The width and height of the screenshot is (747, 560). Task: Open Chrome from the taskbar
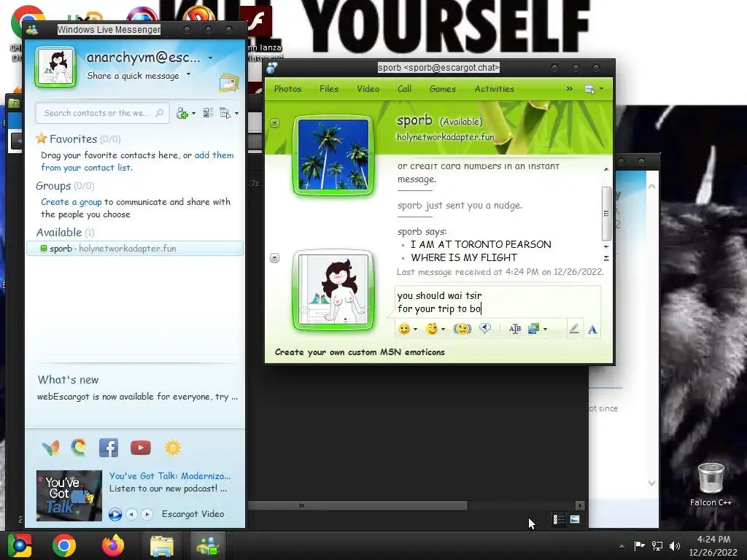(64, 545)
